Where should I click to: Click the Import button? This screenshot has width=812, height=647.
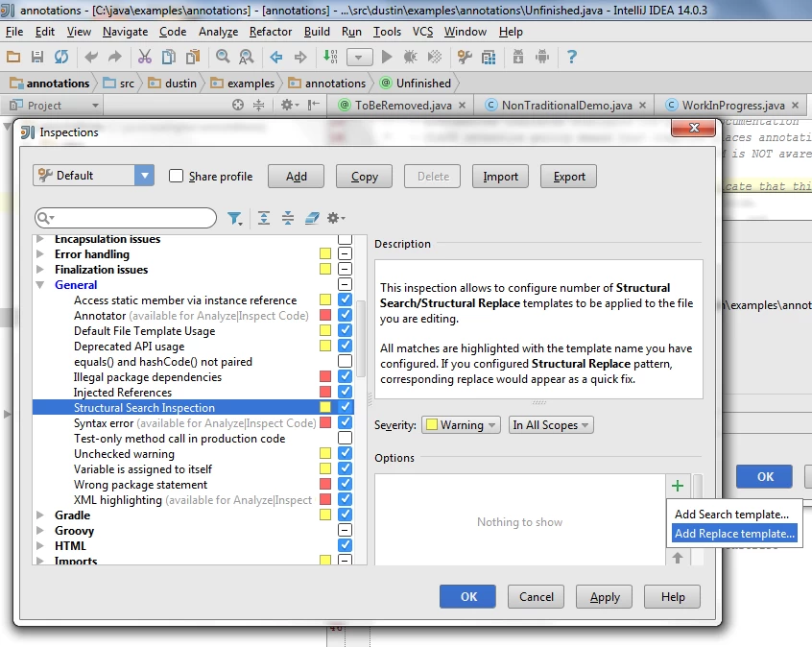[x=500, y=177]
